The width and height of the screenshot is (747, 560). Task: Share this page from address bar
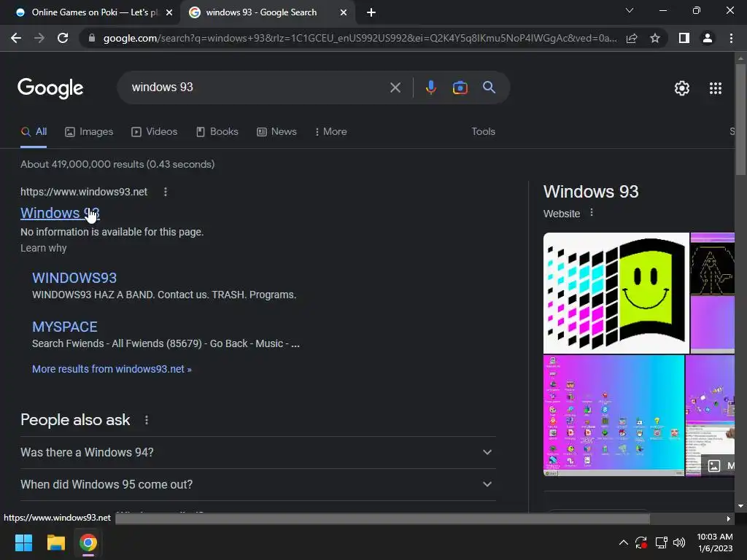click(632, 38)
